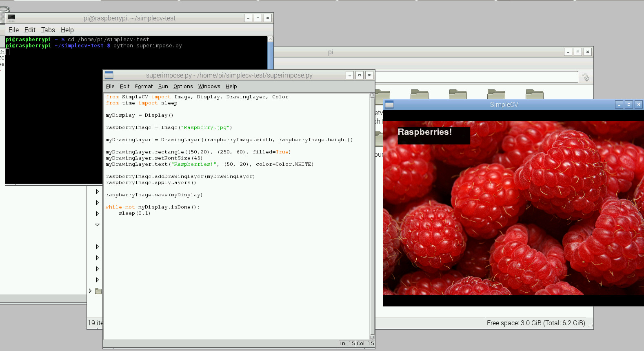Open the Run menu in IDLE
Image resolution: width=644 pixels, height=351 pixels.
point(163,87)
